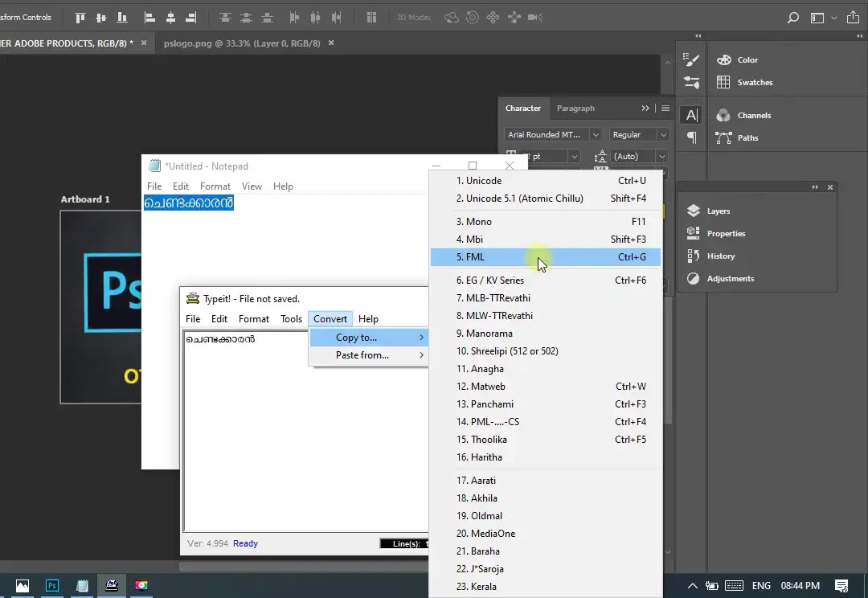This screenshot has width=868, height=598.
Task: Show hidden system tray icons
Action: [693, 586]
